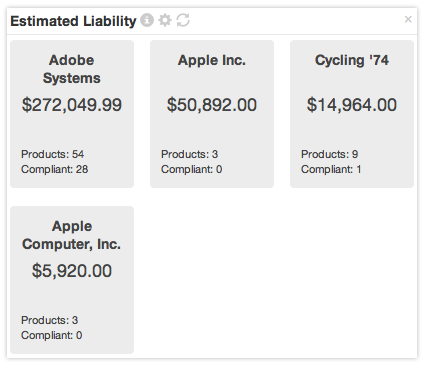Click the $5,920.00 liability amount

pyautogui.click(x=72, y=271)
